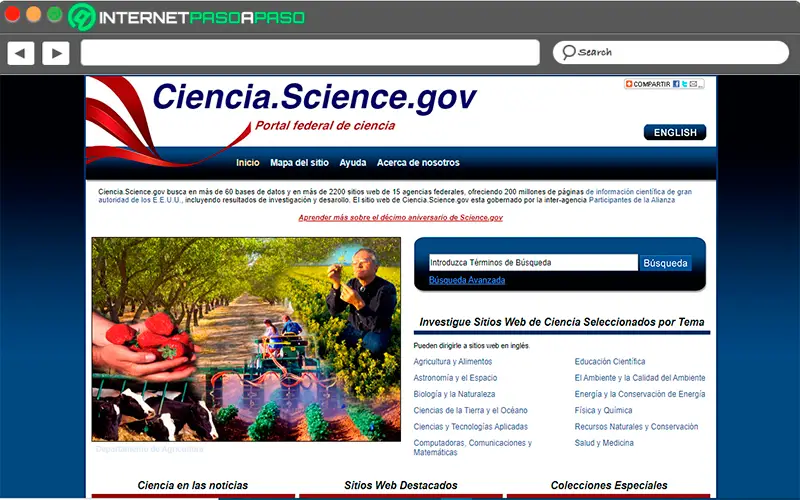Focus the Introduzca Términos de Búsqueda field
The height and width of the screenshot is (500, 800).
533,262
